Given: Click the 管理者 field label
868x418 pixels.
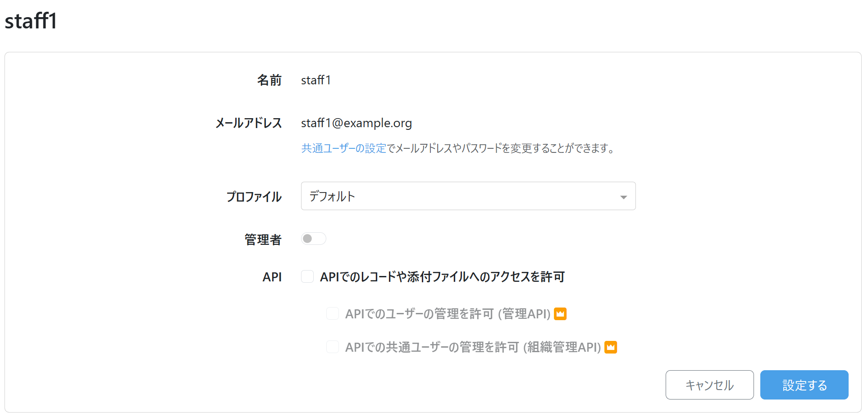Looking at the screenshot, I should [263, 239].
